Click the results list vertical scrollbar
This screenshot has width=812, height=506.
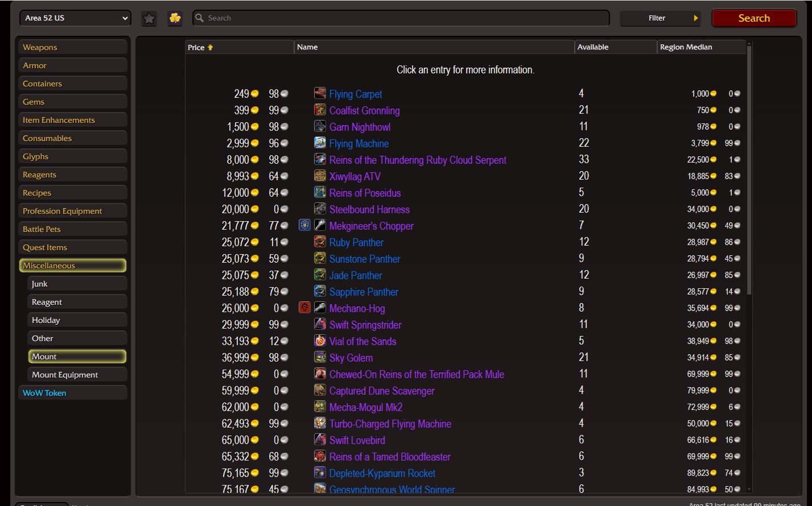tap(749, 171)
